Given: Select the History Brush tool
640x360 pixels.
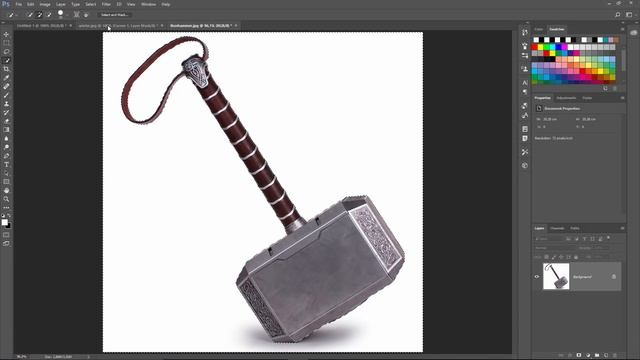Looking at the screenshot, I should coord(6,112).
